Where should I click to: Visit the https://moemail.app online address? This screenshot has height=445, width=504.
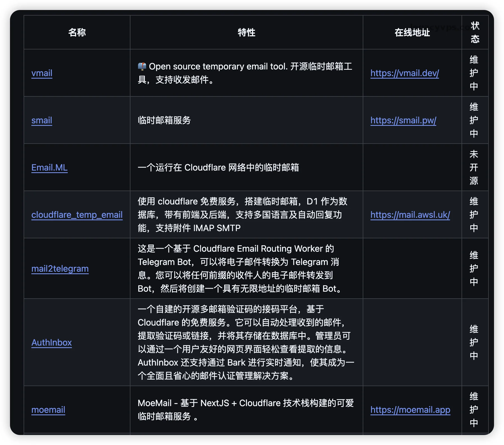(410, 410)
